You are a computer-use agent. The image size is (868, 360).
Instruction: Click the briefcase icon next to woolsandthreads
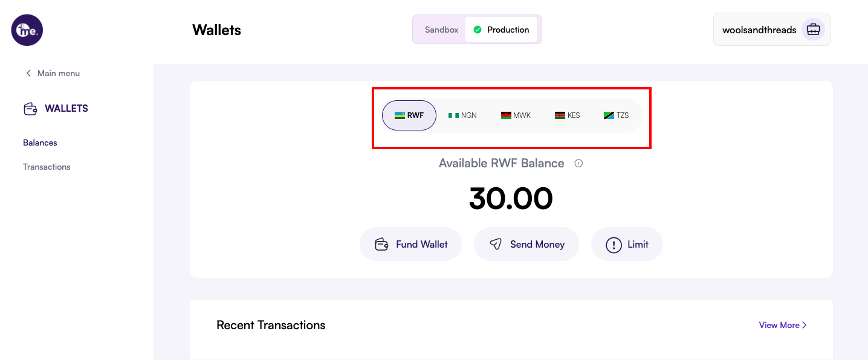click(813, 29)
